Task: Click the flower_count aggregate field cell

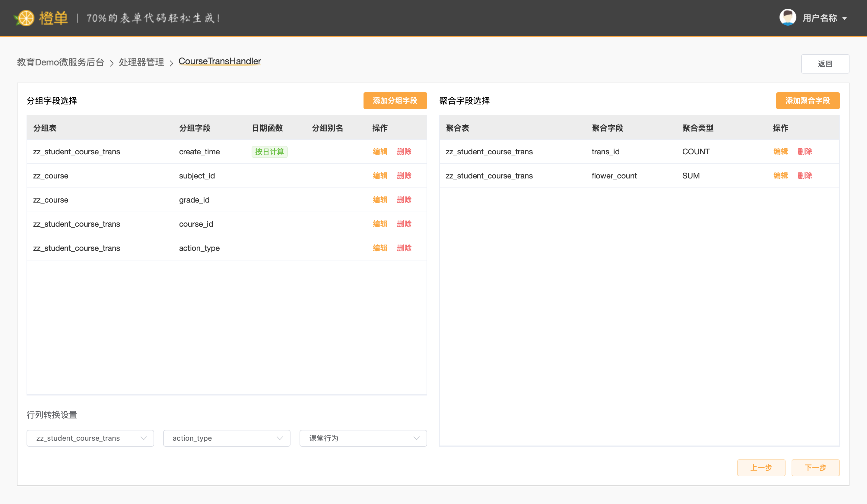Action: 614,176
